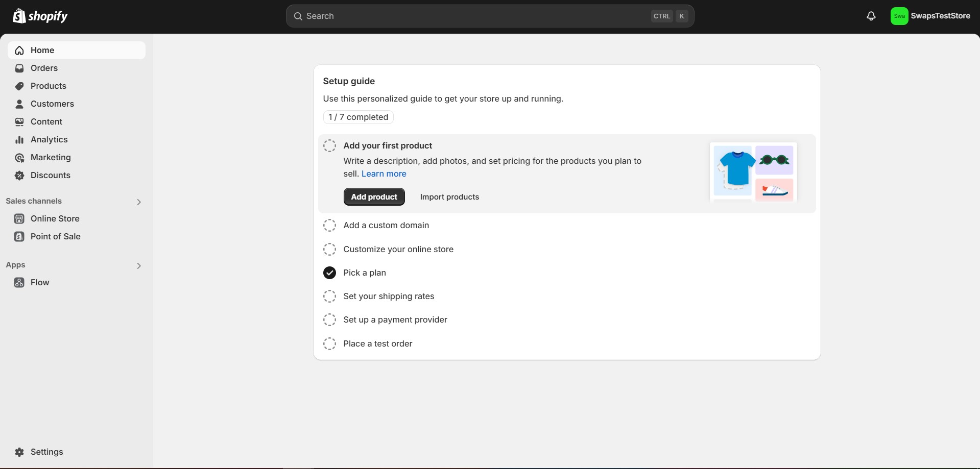Viewport: 980px width, 469px height.
Task: Open the Flow app label
Action: tap(40, 282)
